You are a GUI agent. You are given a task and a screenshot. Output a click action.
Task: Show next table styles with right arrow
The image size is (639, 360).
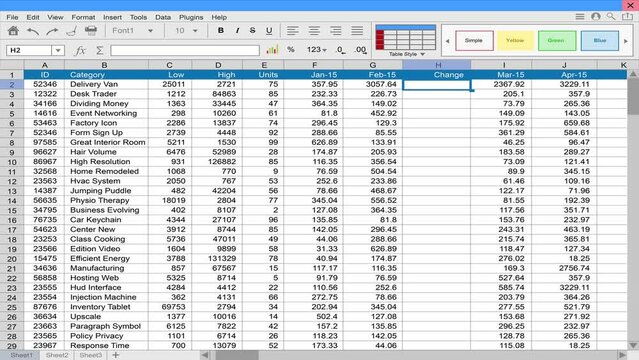point(626,41)
